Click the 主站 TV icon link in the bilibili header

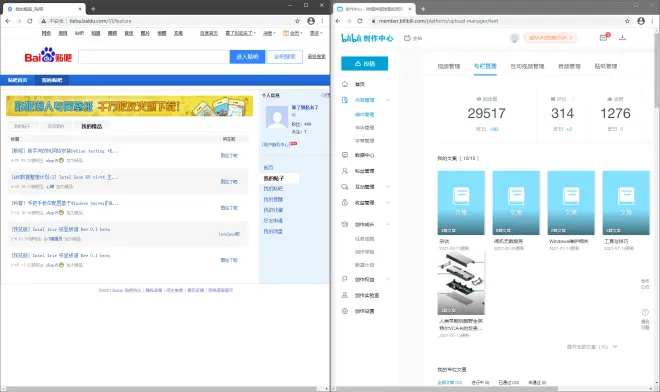pos(412,38)
